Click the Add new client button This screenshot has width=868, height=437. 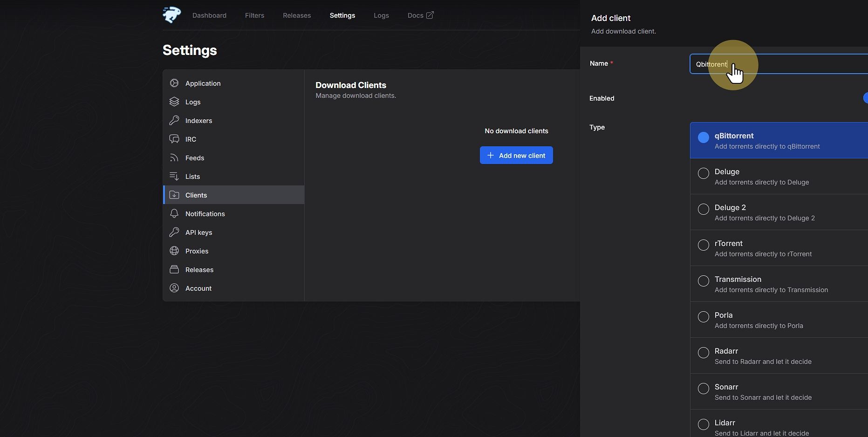point(516,155)
